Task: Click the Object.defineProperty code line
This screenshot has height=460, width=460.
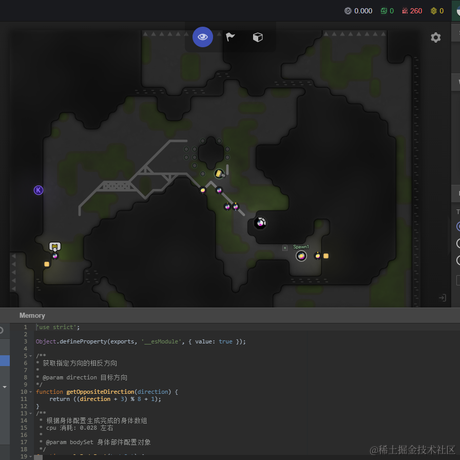Action: tap(141, 342)
